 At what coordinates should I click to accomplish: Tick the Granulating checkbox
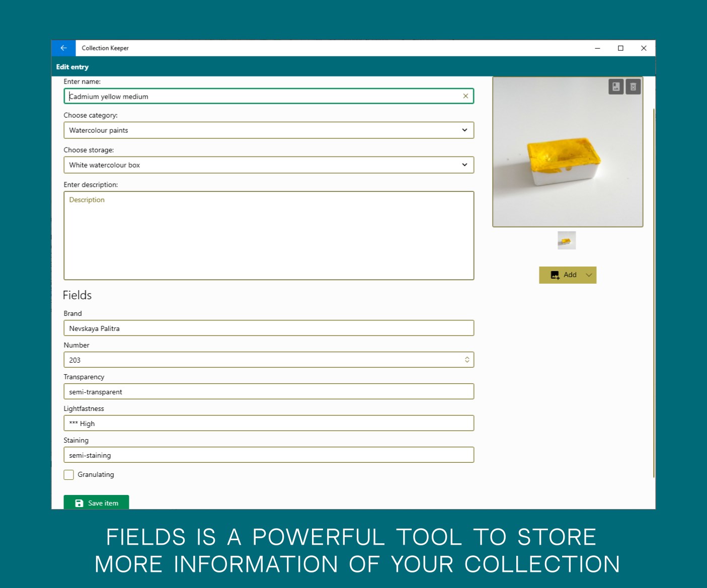[69, 475]
